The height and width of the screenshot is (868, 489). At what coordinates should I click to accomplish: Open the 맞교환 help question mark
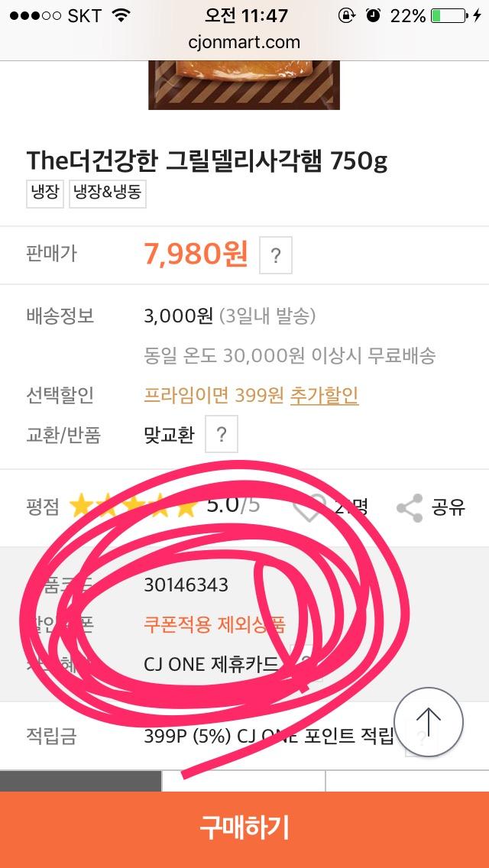click(x=222, y=434)
